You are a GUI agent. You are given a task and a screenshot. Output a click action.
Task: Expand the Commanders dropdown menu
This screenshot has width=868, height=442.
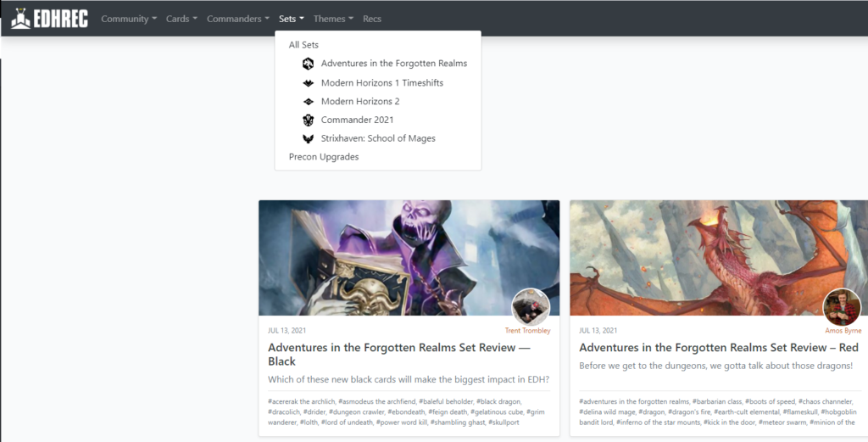pos(238,19)
